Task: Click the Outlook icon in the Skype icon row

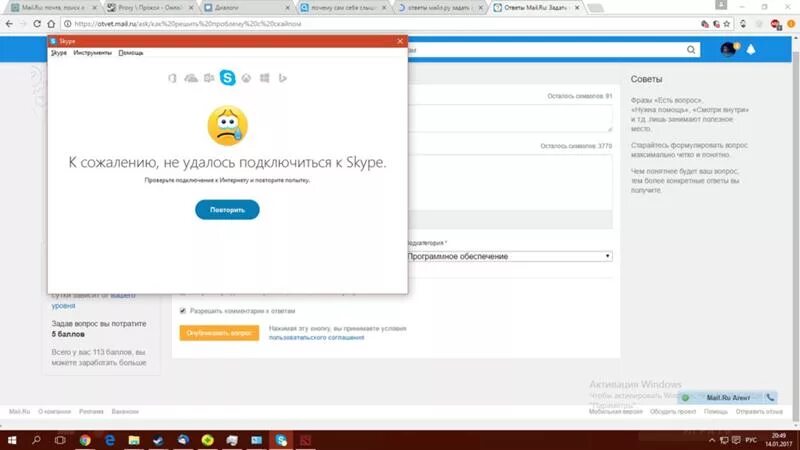Action: point(209,78)
